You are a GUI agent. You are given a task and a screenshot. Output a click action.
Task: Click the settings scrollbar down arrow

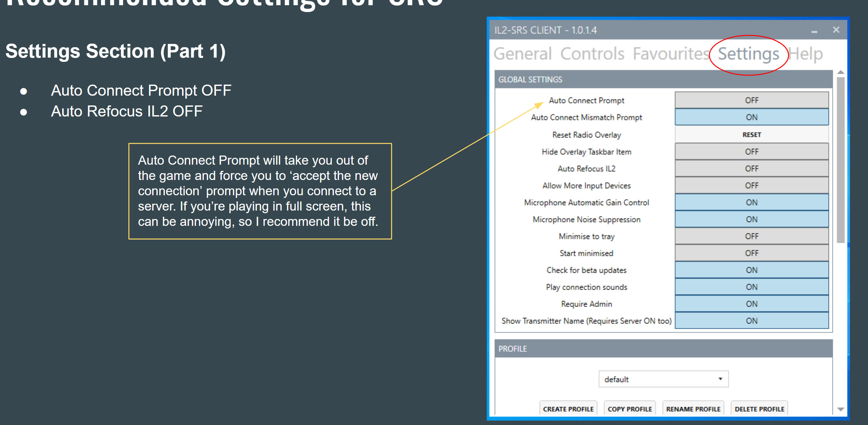tap(840, 409)
